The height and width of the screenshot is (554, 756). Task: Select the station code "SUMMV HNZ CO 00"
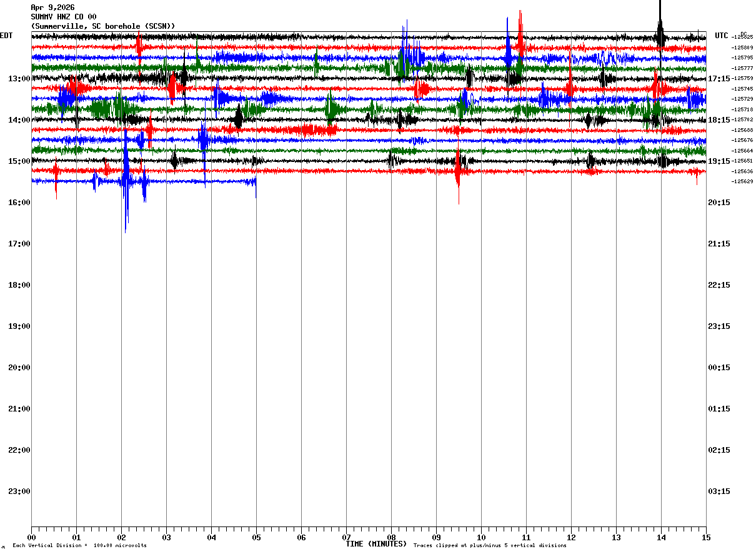(64, 17)
